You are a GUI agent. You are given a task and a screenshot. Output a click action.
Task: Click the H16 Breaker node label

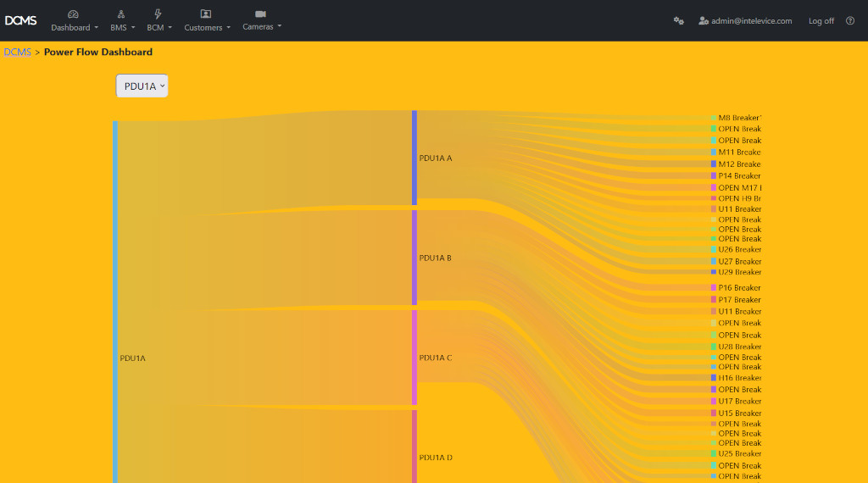(739, 378)
